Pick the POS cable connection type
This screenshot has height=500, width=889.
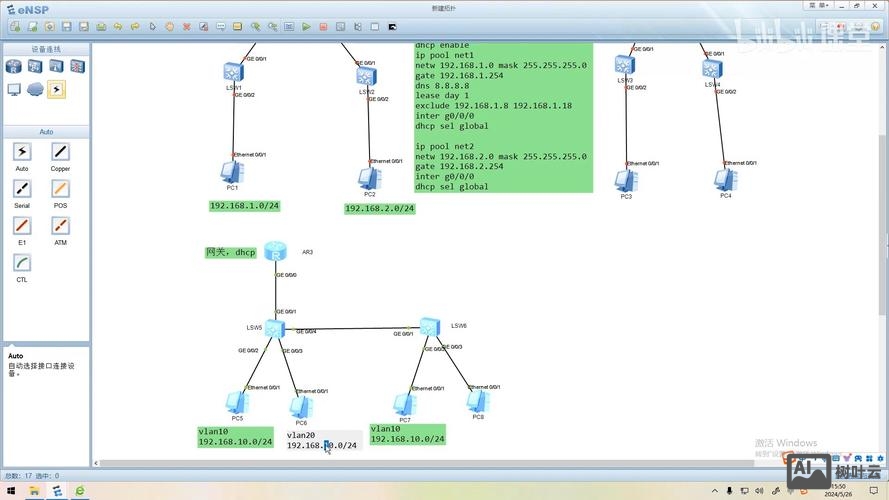click(61, 189)
